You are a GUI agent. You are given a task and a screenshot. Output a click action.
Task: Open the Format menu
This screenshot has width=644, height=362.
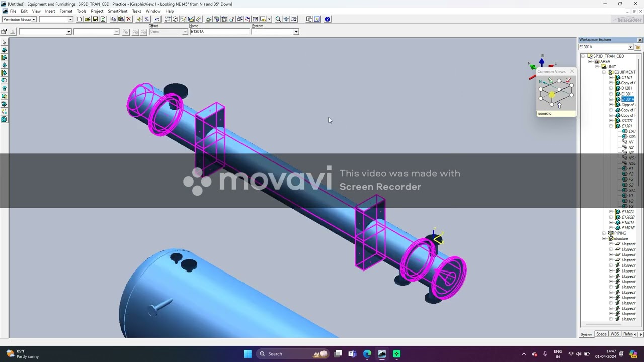coord(66,11)
